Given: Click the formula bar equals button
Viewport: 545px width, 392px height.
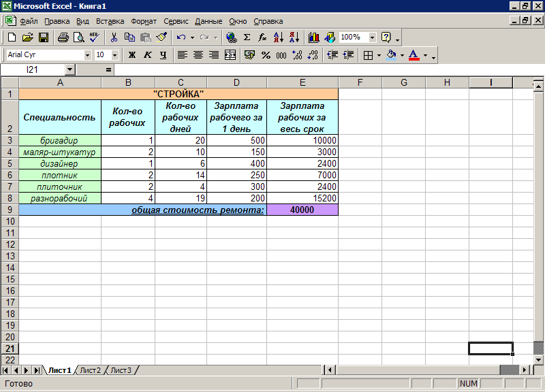Looking at the screenshot, I should click(108, 70).
